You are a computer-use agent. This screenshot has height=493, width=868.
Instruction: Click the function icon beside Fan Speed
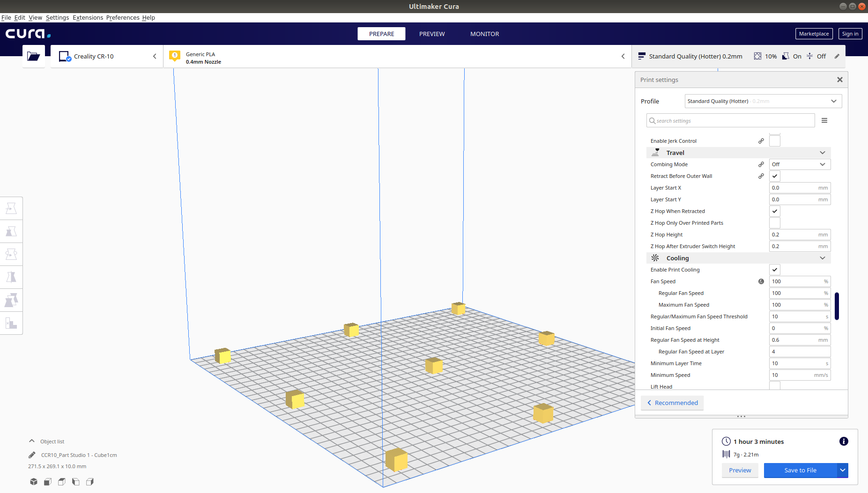pos(761,281)
